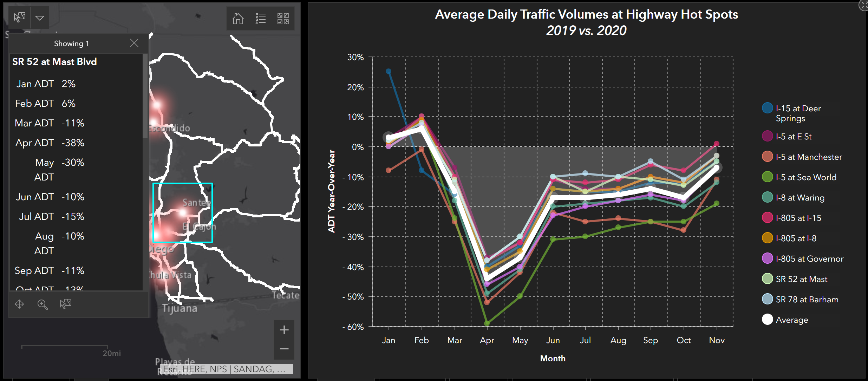Close the SR 52 at Mast Blvd panel
This screenshot has width=868, height=381.
point(134,43)
